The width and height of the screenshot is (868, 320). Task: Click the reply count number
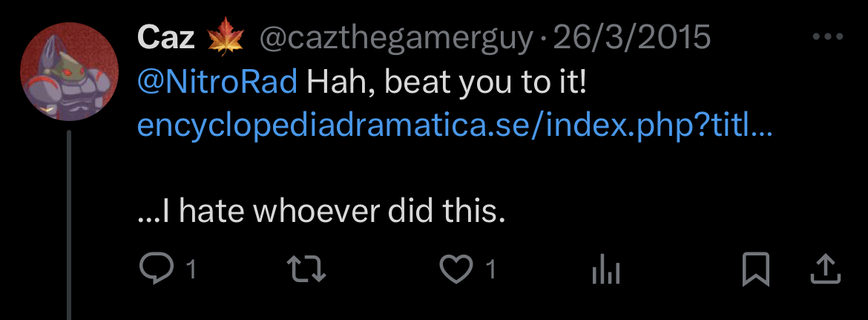pos(191,270)
